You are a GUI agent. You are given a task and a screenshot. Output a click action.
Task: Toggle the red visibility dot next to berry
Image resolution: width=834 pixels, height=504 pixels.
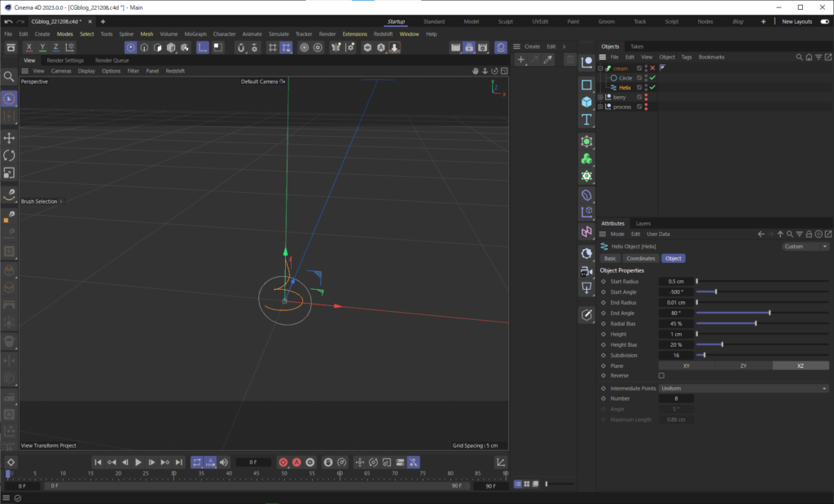(646, 97)
